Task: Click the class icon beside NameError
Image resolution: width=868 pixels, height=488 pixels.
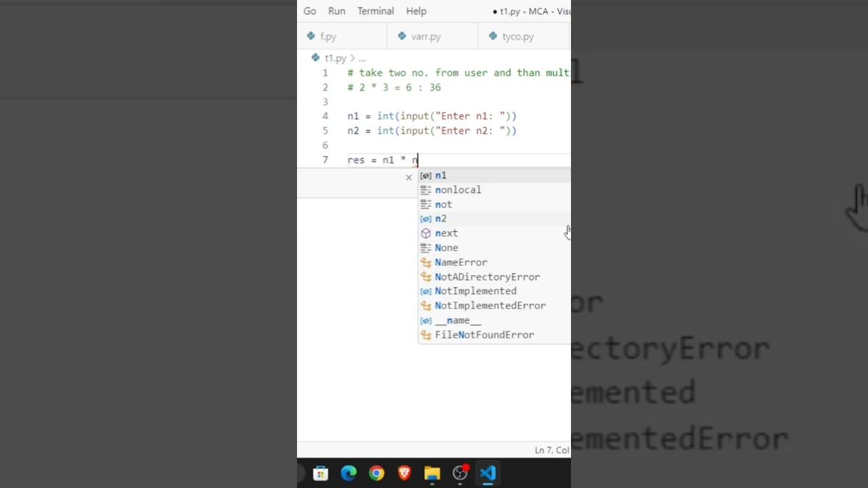Action: click(x=426, y=262)
